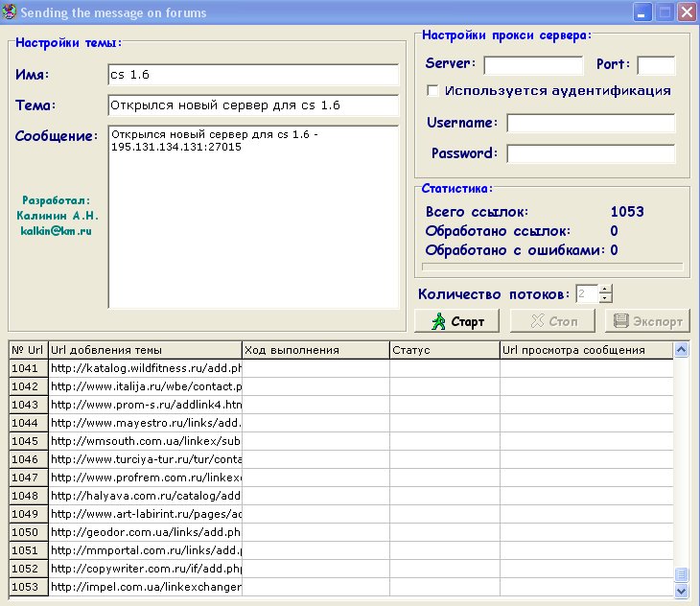700x606 pixels.
Task: Minimize the window
Action: [x=642, y=12]
